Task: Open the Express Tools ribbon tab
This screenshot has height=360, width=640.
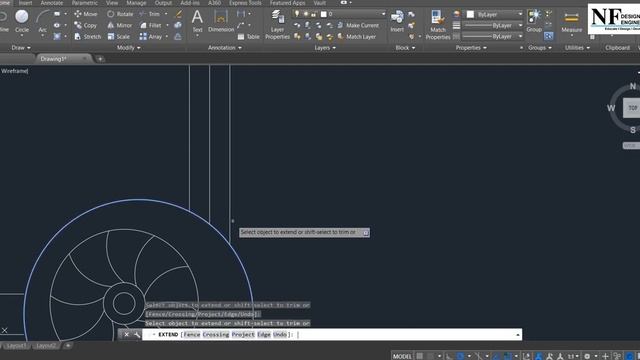Action: (245, 3)
